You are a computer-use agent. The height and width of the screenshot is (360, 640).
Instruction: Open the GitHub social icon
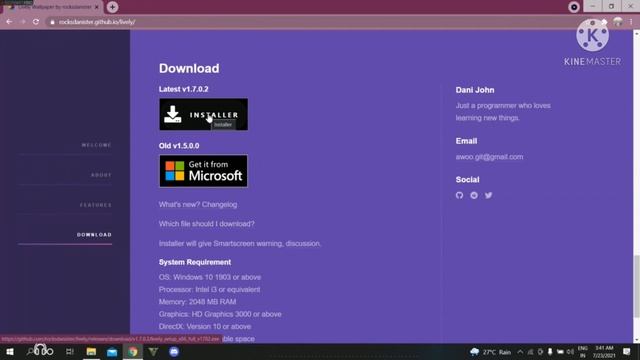460,195
